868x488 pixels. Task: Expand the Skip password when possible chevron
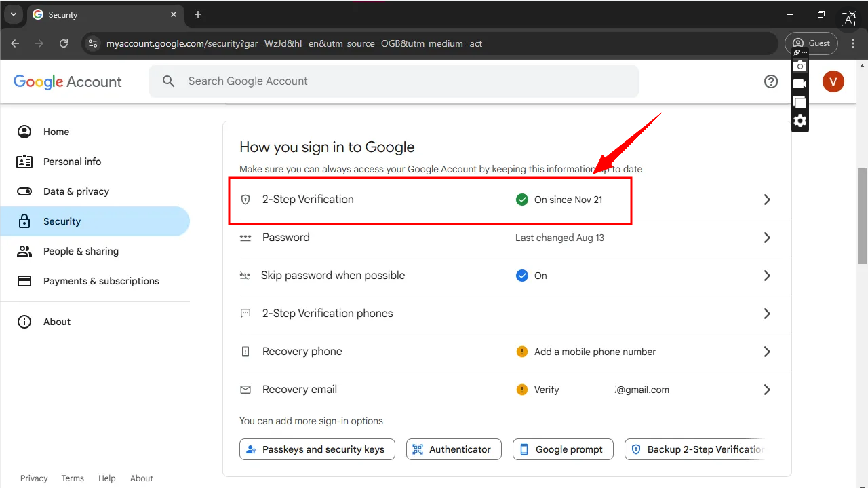[767, 276]
